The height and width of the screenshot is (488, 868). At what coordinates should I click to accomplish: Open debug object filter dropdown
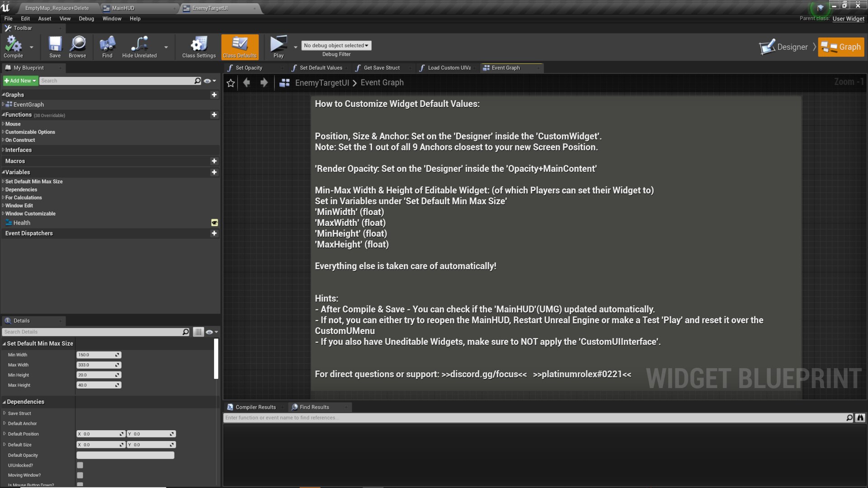click(336, 46)
